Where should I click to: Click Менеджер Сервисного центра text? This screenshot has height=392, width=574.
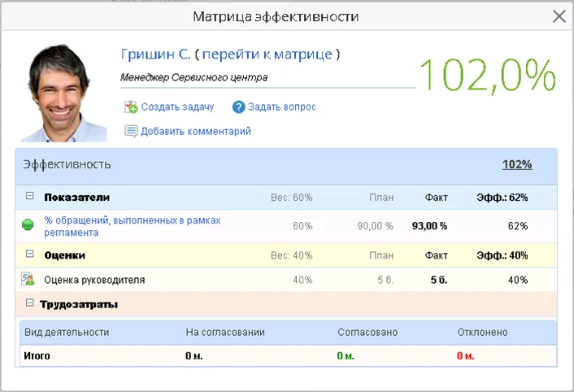[x=194, y=77]
